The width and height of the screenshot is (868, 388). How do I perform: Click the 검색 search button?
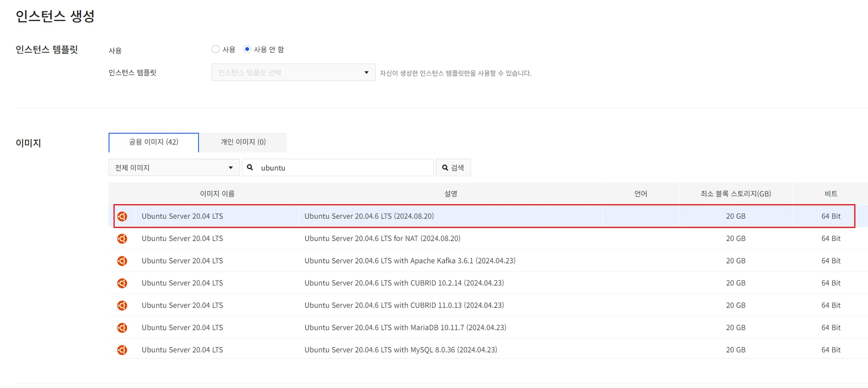[453, 167]
